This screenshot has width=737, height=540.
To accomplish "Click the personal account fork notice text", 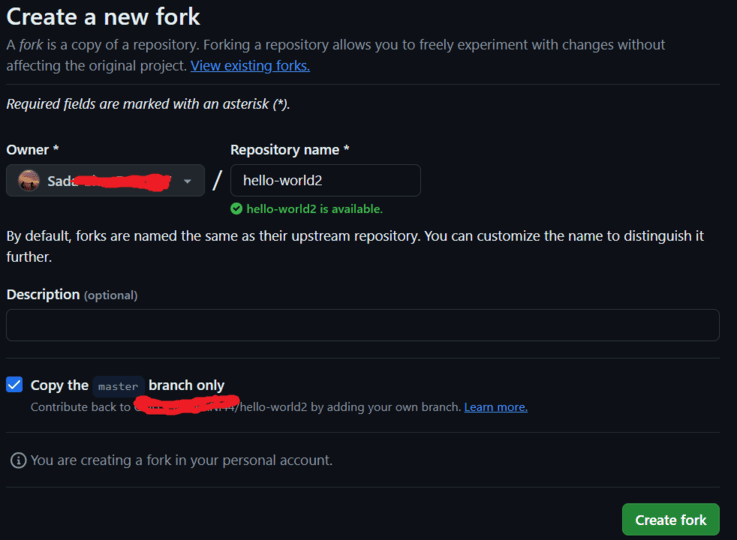I will click(181, 460).
